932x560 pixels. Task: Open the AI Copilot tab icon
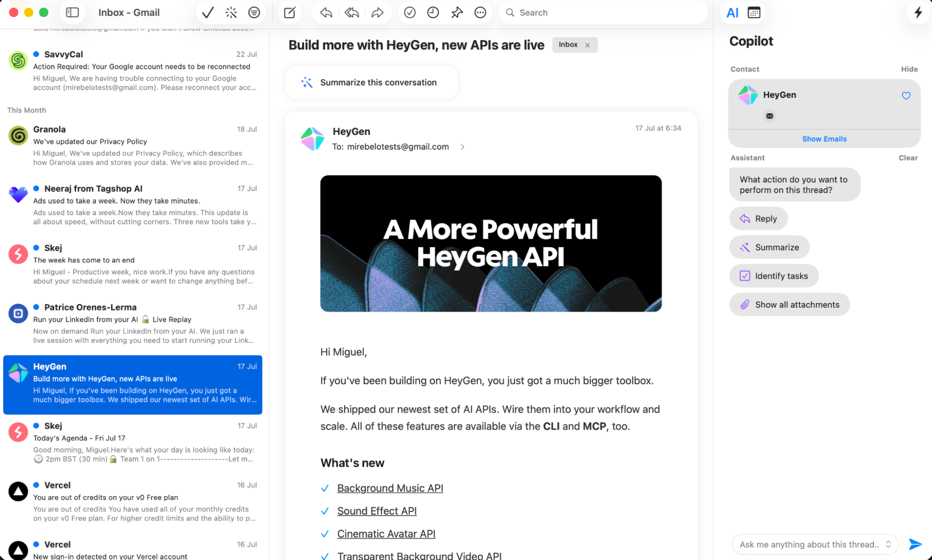732,13
